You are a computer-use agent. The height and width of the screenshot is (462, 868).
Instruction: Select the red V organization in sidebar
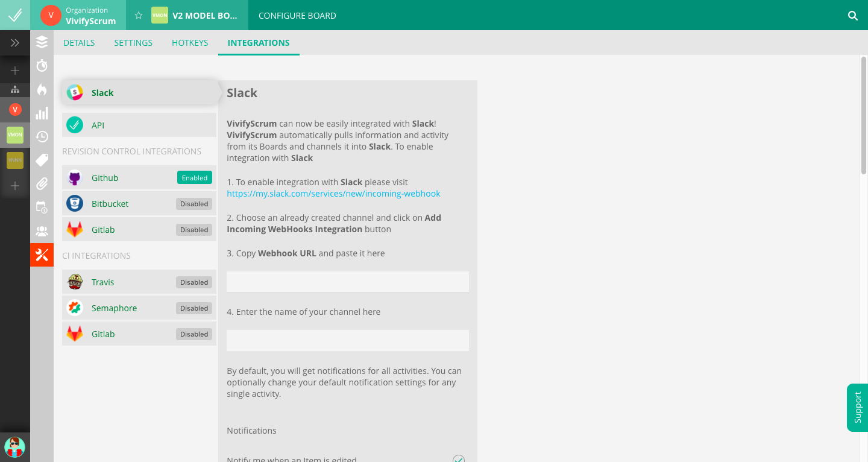(x=15, y=109)
